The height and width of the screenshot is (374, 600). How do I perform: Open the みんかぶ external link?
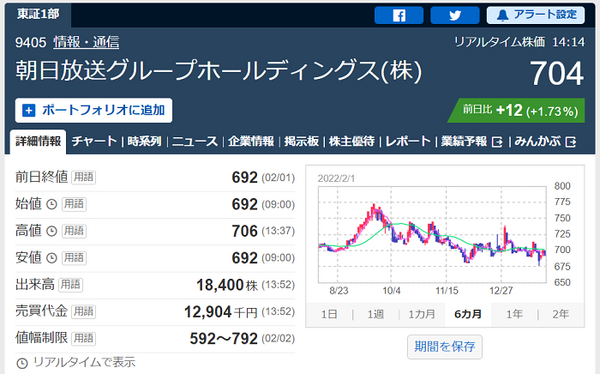[537, 142]
